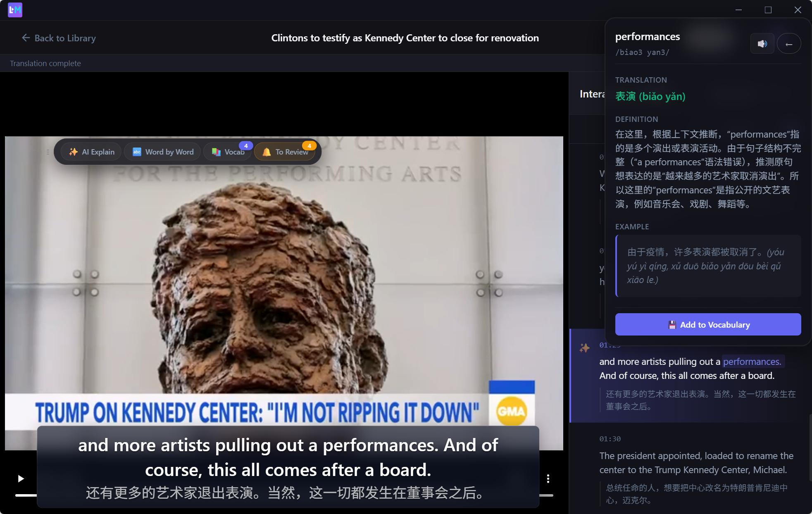The image size is (812, 514).
Task: Close the word popup with back arrow
Action: pyautogui.click(x=789, y=43)
